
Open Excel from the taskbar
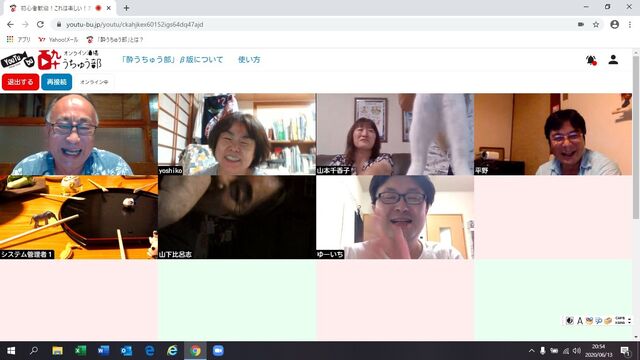[x=80, y=351]
